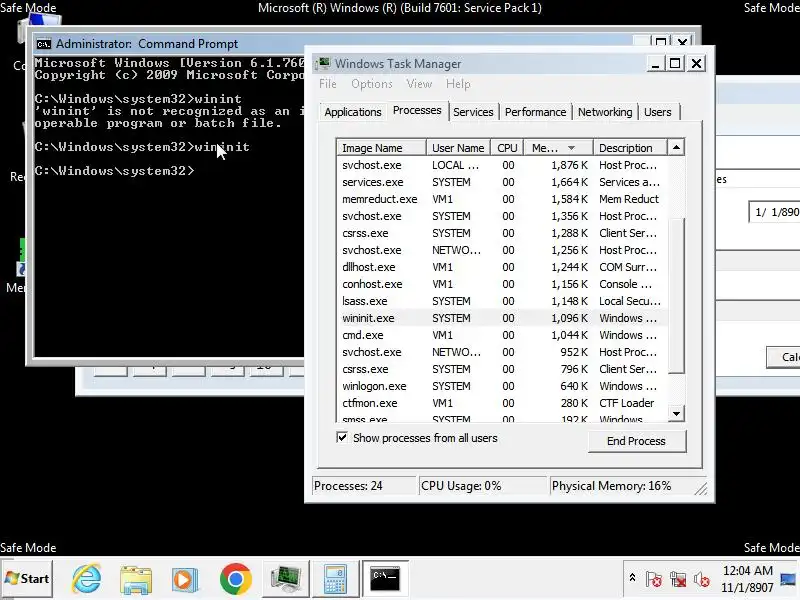The image size is (800, 600).
Task: Open the clock showing 12:04 AM
Action: click(x=747, y=579)
